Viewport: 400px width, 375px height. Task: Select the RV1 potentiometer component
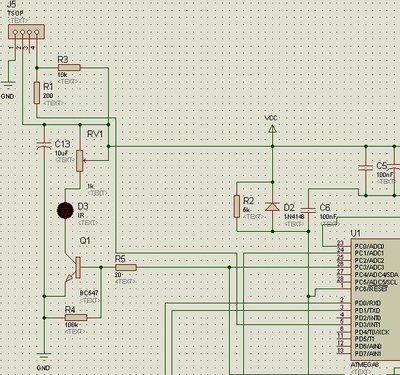click(80, 161)
